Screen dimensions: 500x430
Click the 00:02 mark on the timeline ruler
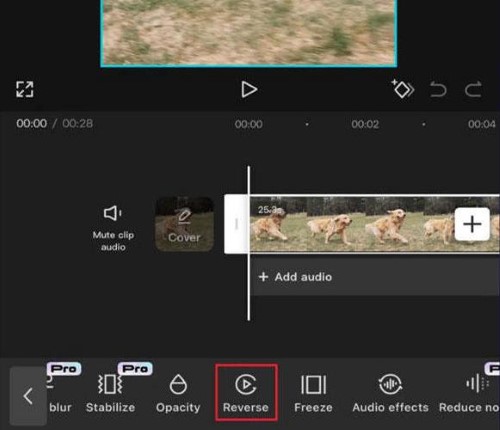click(x=365, y=124)
